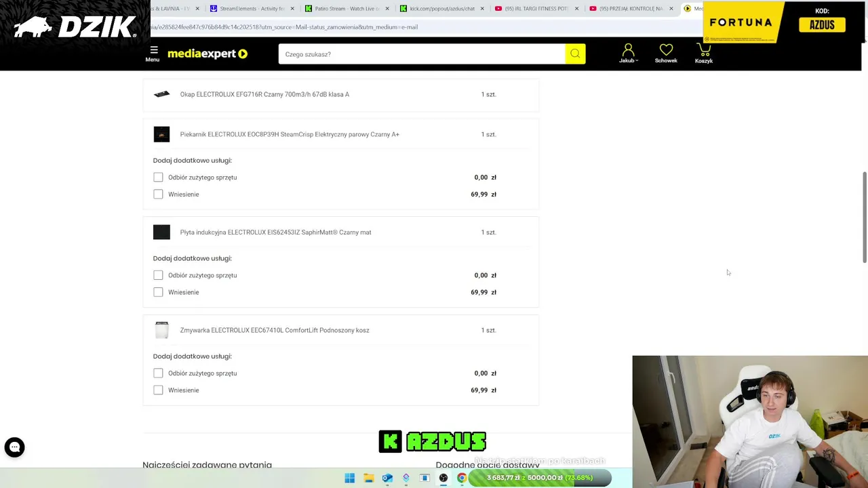The height and width of the screenshot is (488, 868).
Task: Open the Koszyk cart icon
Action: 704,50
